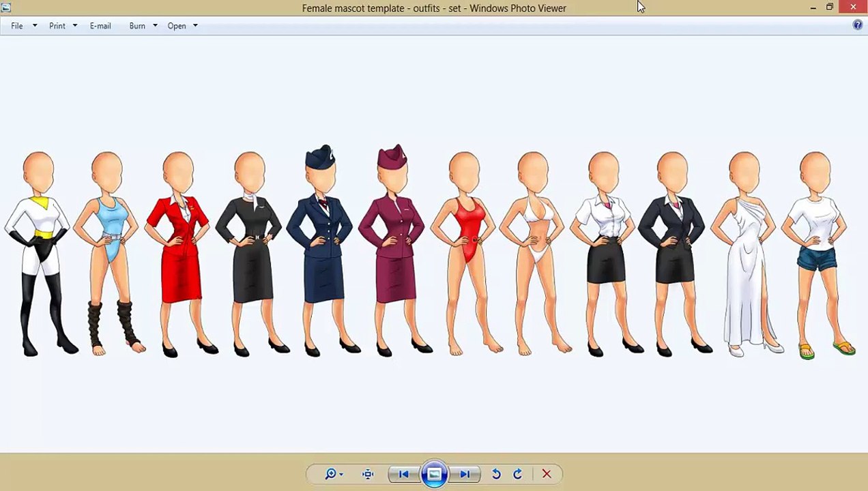The height and width of the screenshot is (491, 868).
Task: Open the Help question mark icon
Action: [x=858, y=25]
